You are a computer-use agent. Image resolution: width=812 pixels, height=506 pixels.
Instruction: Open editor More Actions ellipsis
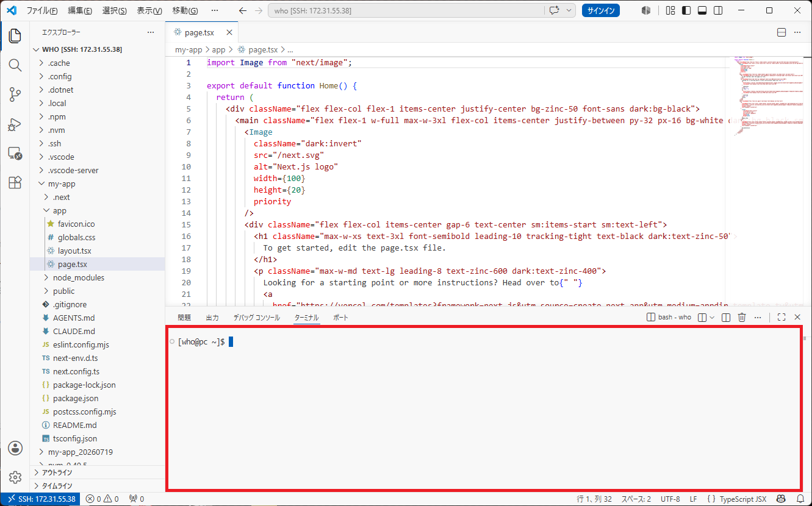tap(797, 32)
